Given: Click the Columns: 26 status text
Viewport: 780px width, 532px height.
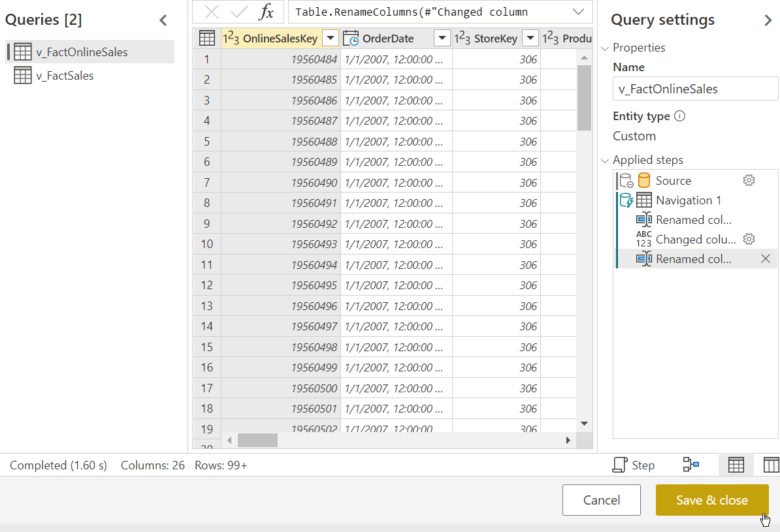Looking at the screenshot, I should pyautogui.click(x=152, y=465).
